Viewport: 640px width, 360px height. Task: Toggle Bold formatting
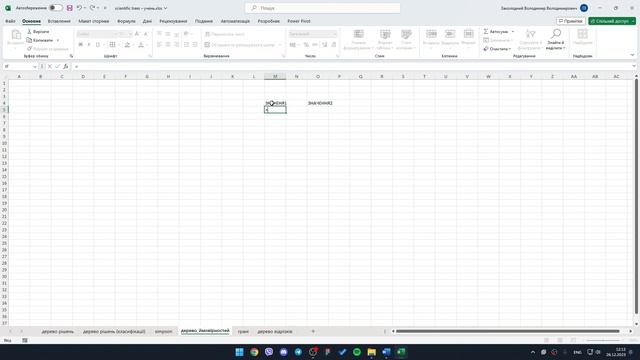click(x=80, y=44)
